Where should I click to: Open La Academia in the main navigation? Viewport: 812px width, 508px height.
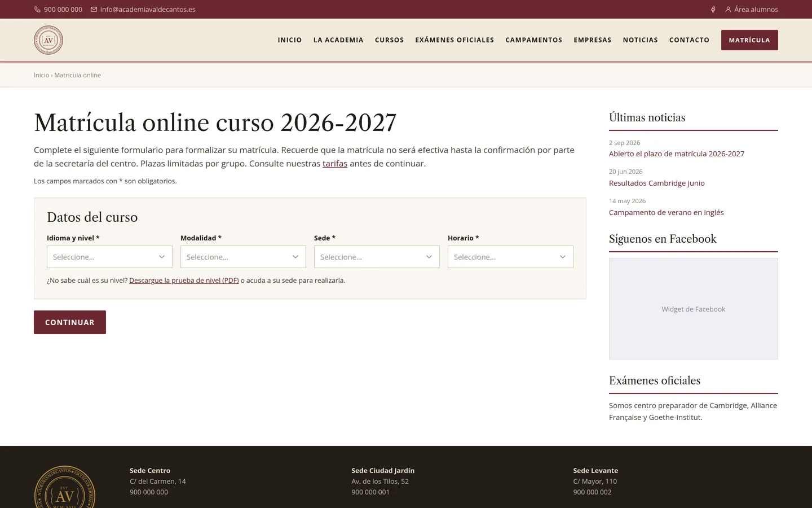pyautogui.click(x=338, y=40)
